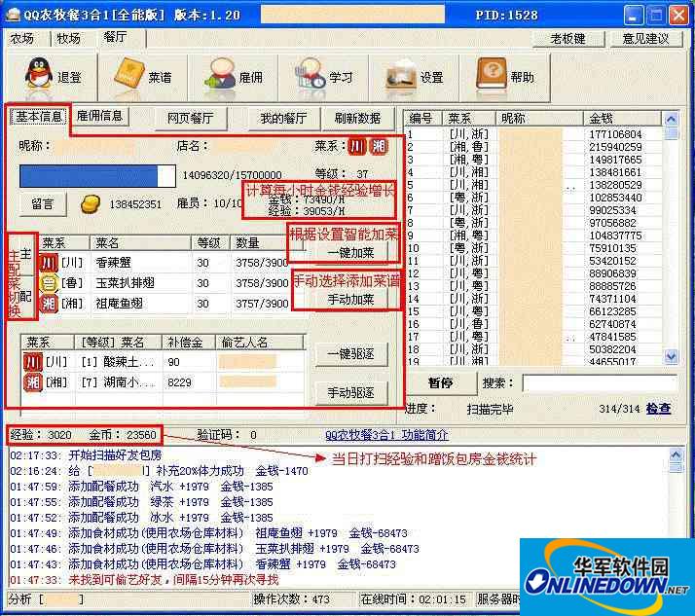Sort friend list by 编号 column header
The width and height of the screenshot is (695, 616).
point(423,119)
